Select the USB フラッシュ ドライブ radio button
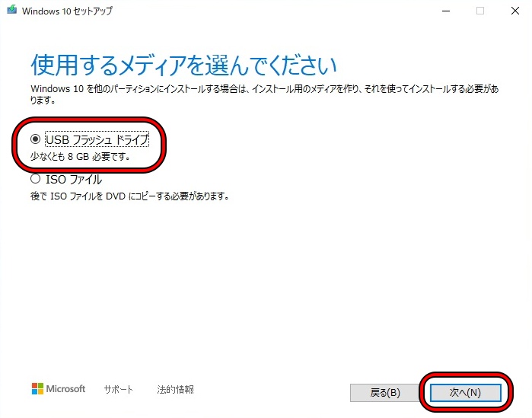532x418 pixels. (x=35, y=139)
